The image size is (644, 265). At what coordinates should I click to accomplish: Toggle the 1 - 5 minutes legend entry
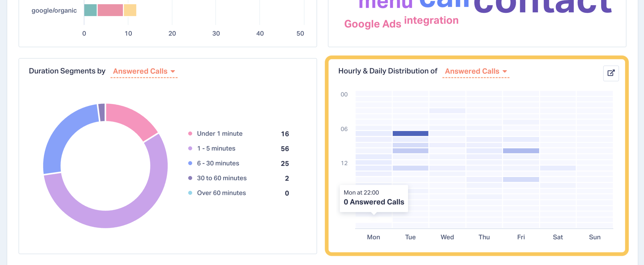(216, 149)
